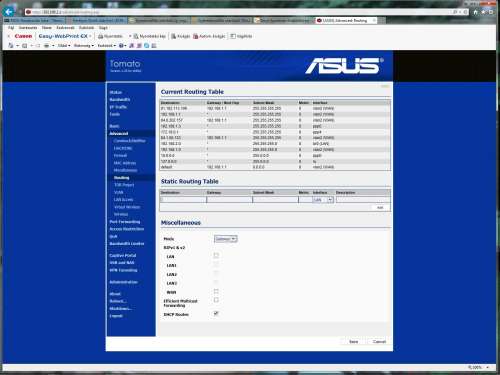Image resolution: width=500 pixels, height=375 pixels.
Task: Open Basic in the sidebar
Action: [114, 126]
